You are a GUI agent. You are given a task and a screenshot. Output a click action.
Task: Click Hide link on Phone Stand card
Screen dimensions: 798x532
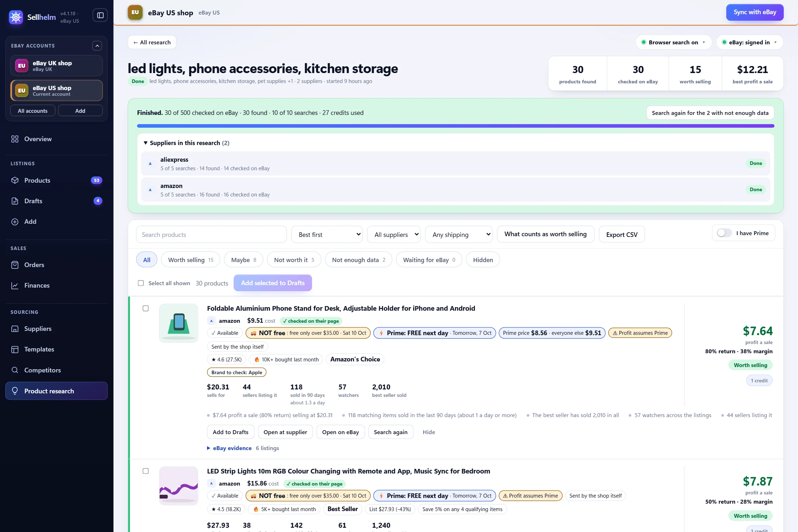coord(429,432)
